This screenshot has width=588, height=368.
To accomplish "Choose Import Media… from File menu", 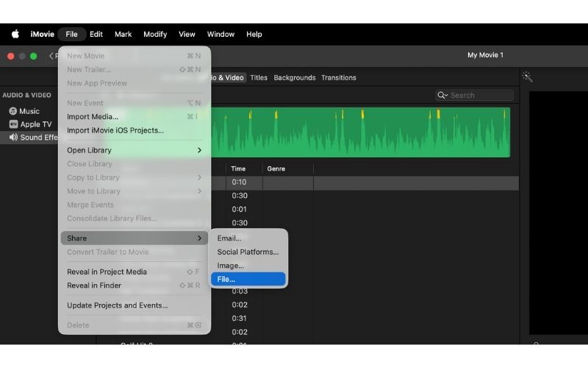I will [x=135, y=117].
